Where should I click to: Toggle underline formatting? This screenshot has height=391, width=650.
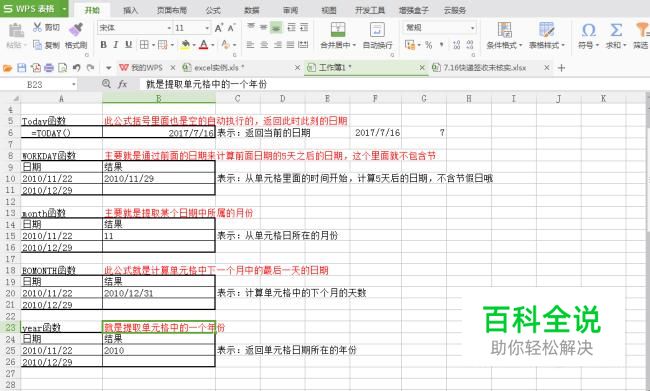[x=129, y=45]
